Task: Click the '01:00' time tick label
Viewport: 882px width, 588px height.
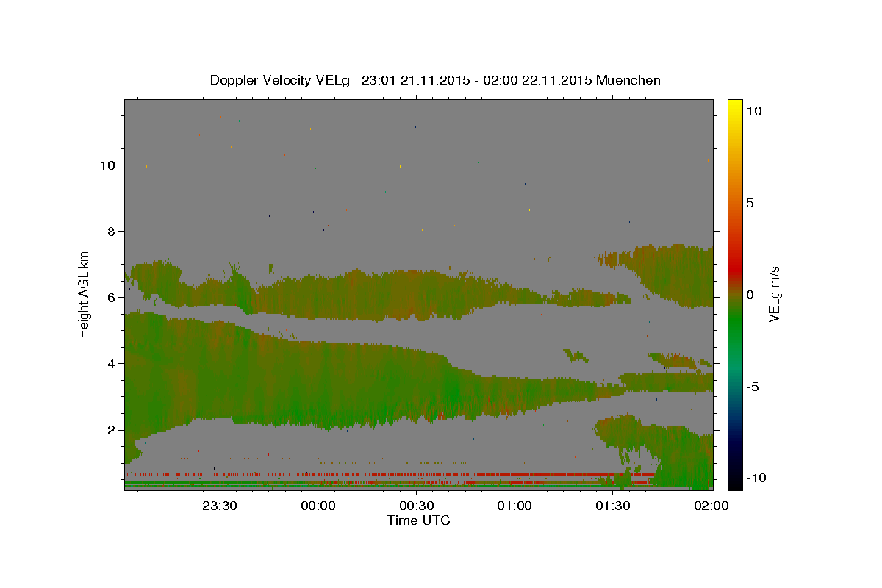Action: coord(514,506)
